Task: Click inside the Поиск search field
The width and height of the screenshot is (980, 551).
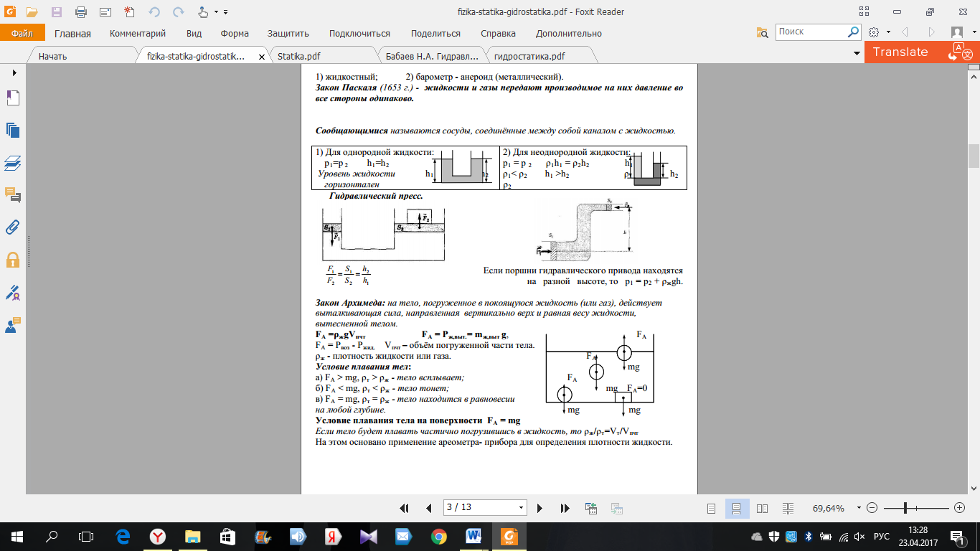Action: (x=811, y=32)
